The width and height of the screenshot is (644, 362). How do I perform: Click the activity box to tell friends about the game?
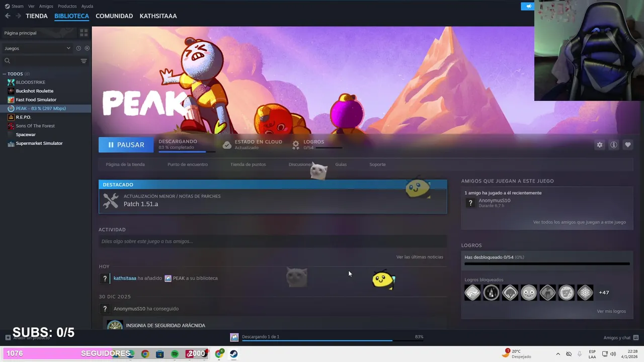[273, 241]
